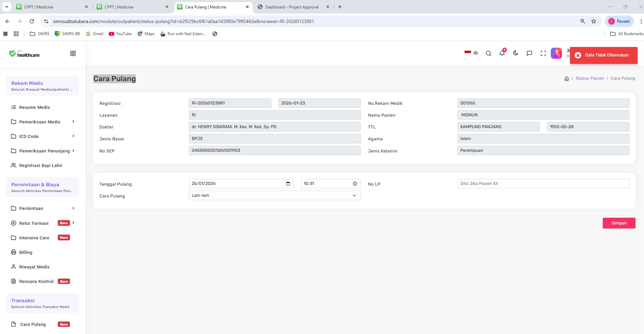This screenshot has width=644, height=334.
Task: Open the Tanggal Pulang calendar picker icon
Action: click(288, 184)
